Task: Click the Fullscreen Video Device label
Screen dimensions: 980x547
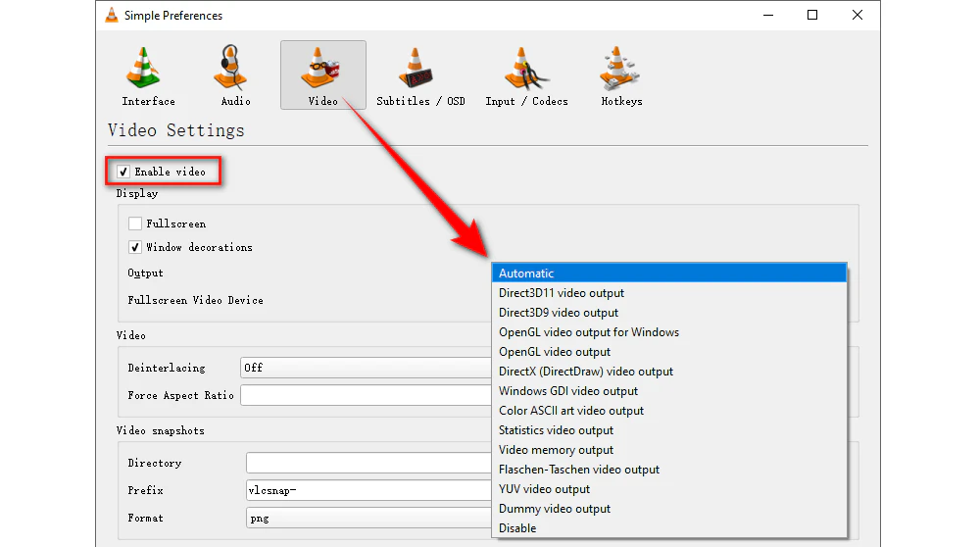Action: coord(195,300)
